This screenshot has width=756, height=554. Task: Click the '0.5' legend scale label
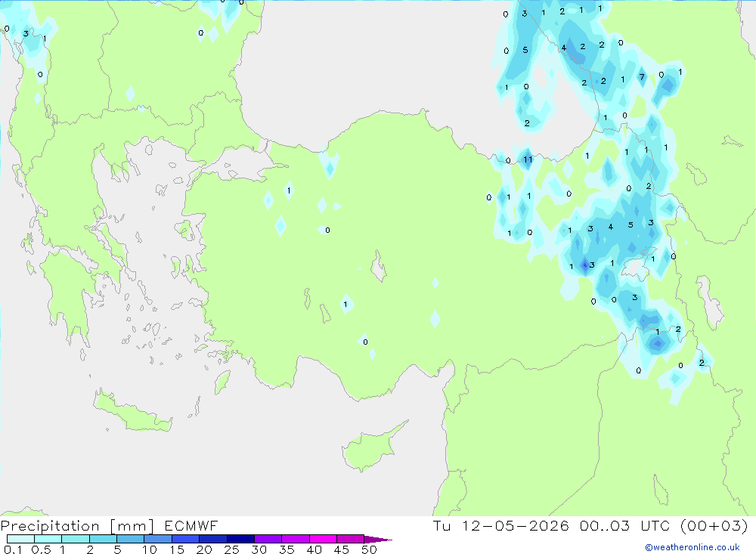pyautogui.click(x=41, y=549)
